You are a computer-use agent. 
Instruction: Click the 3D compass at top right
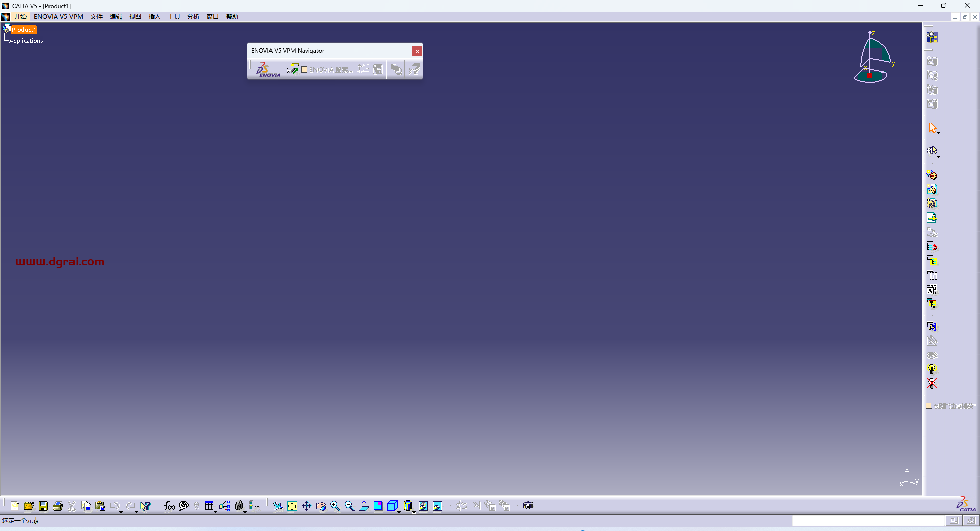(x=874, y=57)
